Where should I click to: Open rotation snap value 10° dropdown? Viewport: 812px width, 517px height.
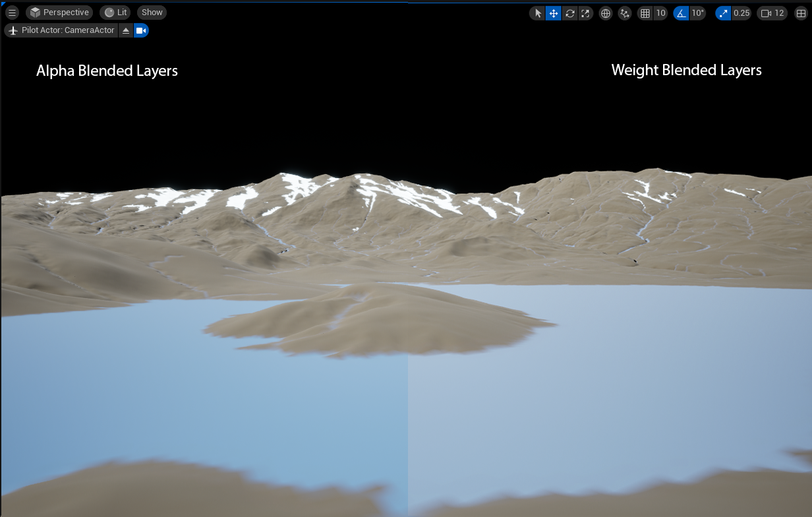[697, 13]
